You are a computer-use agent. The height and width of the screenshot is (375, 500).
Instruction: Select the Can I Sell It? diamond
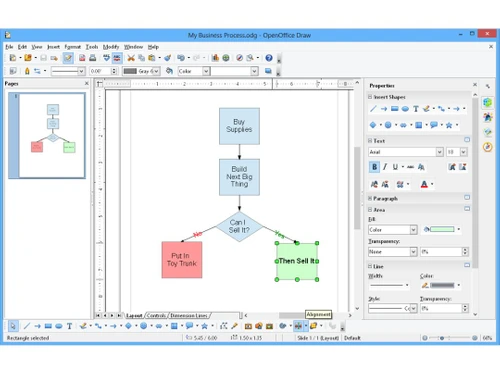point(239,226)
